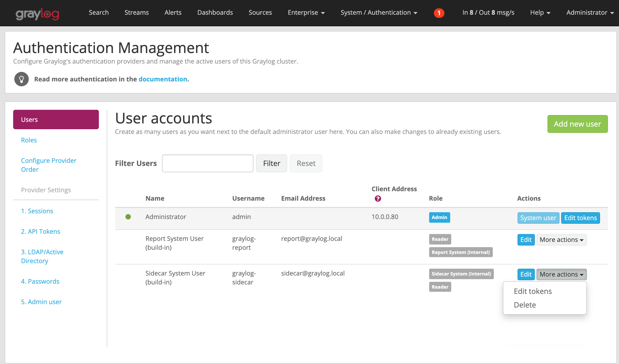This screenshot has width=619, height=364.
Task: Open the Roles section in sidebar
Action: [29, 140]
